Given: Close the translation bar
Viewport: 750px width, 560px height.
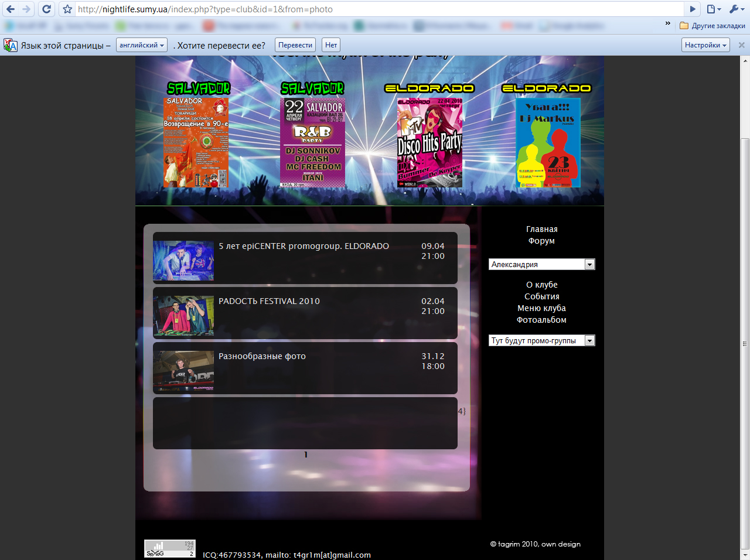Looking at the screenshot, I should pos(741,45).
